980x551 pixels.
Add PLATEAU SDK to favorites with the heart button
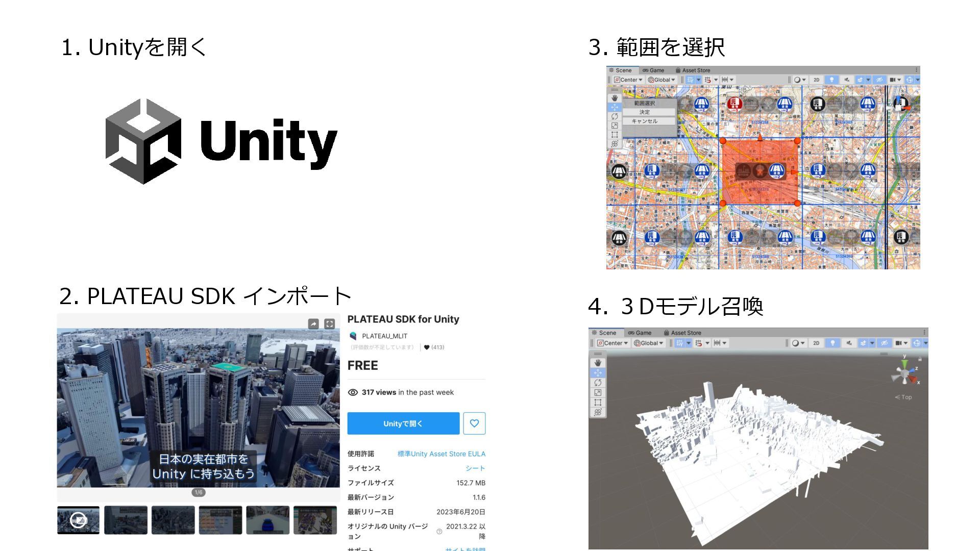pyautogui.click(x=474, y=423)
